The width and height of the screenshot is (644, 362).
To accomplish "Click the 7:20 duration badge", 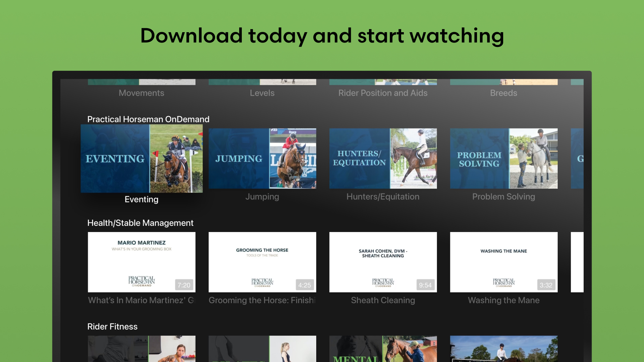I will [184, 285].
